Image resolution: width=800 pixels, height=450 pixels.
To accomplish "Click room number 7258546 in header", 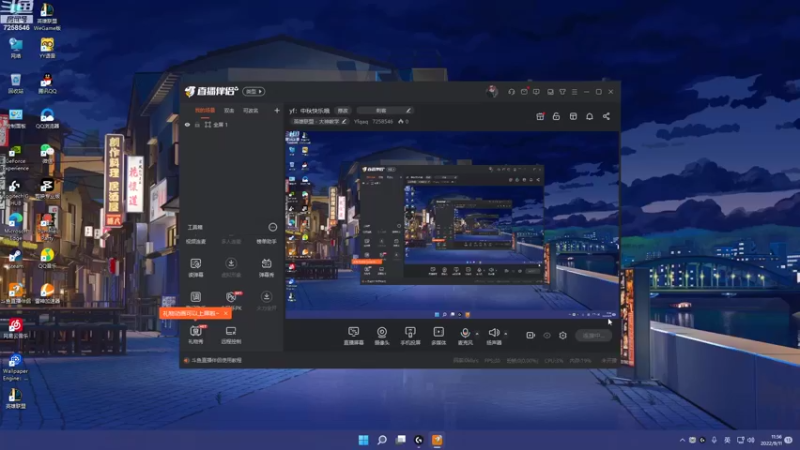I will (x=382, y=121).
